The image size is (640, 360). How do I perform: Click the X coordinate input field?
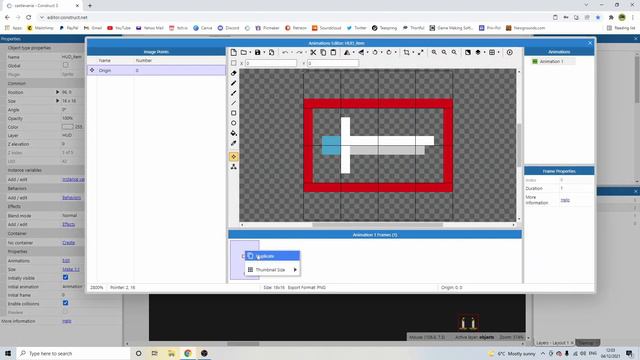271,63
